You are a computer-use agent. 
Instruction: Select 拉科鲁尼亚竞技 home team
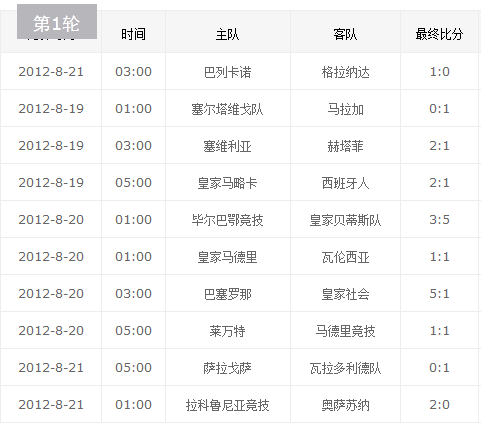227,405
